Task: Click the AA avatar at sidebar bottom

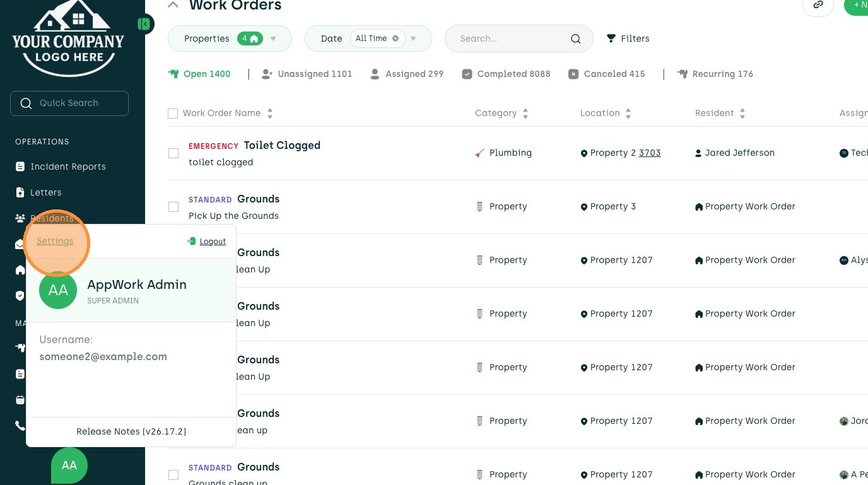Action: [x=69, y=465]
